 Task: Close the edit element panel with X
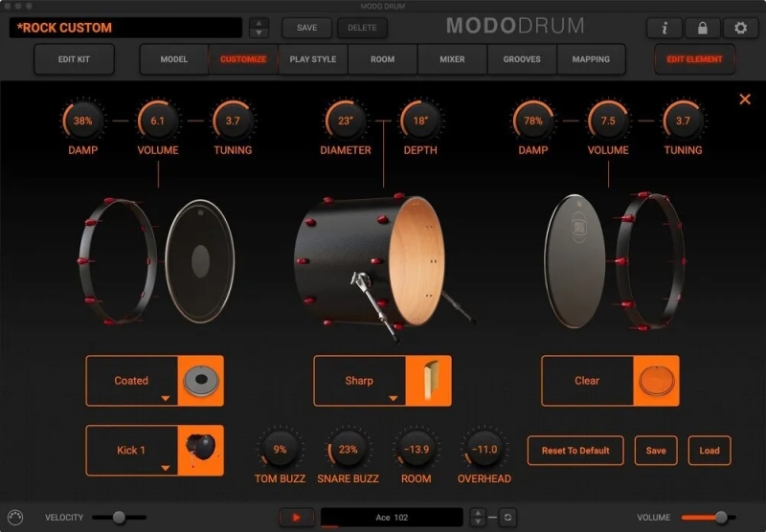[745, 100]
